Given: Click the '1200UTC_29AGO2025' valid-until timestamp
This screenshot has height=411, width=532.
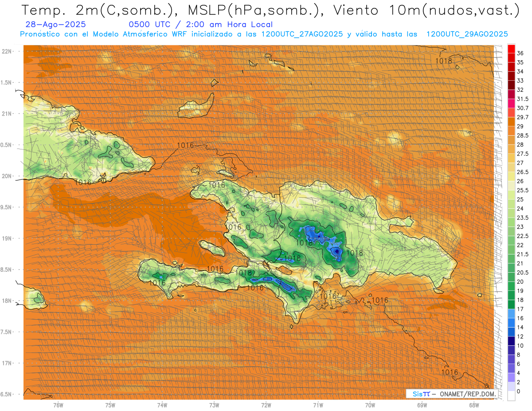Looking at the screenshot, I should click(467, 34).
